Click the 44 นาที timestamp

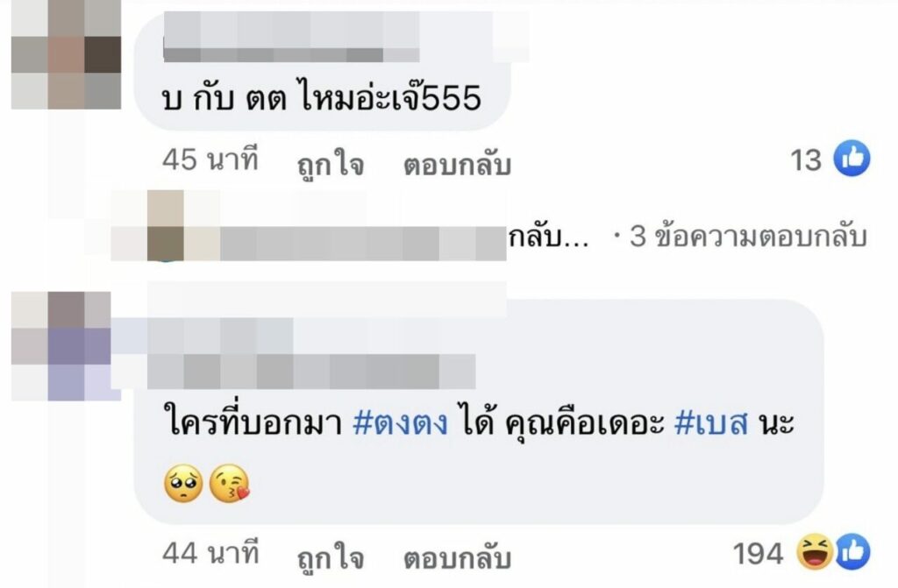click(x=210, y=553)
